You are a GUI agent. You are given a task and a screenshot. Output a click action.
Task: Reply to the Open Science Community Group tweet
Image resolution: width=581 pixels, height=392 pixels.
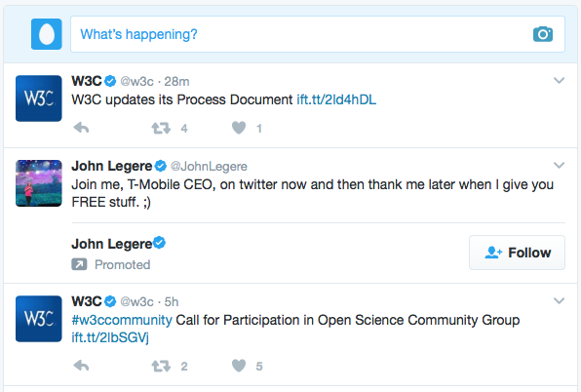pos(81,366)
